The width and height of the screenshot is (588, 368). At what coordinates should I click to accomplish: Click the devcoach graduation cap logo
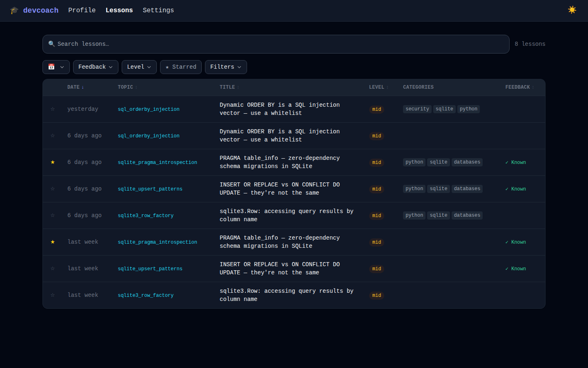[x=14, y=10]
